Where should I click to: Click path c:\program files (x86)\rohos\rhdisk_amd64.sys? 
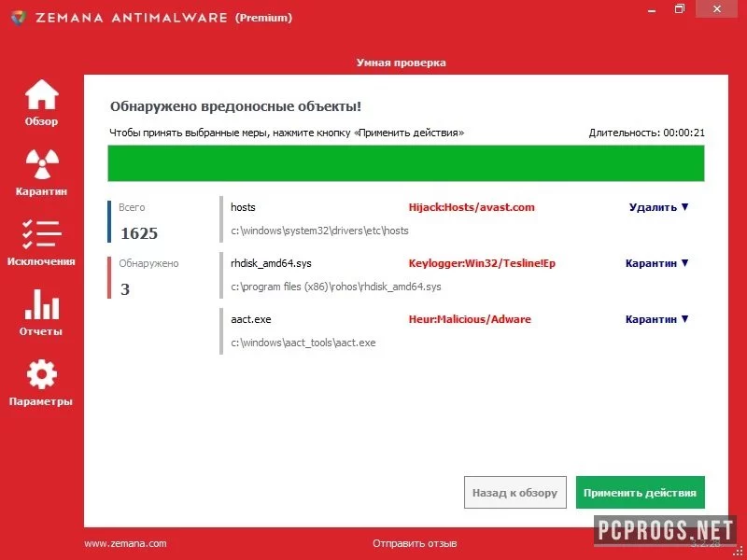336,287
